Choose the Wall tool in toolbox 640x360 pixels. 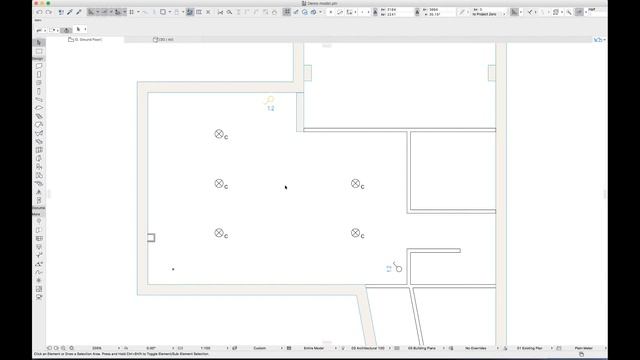(39, 66)
